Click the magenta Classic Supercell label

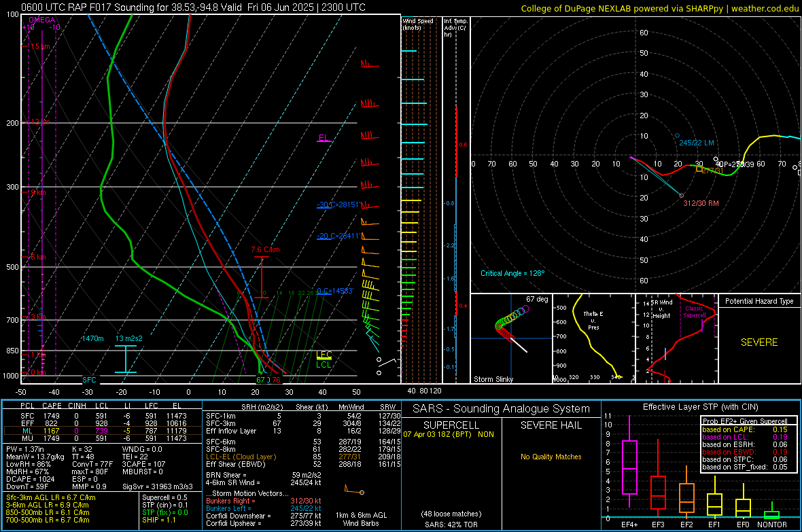coord(694,312)
